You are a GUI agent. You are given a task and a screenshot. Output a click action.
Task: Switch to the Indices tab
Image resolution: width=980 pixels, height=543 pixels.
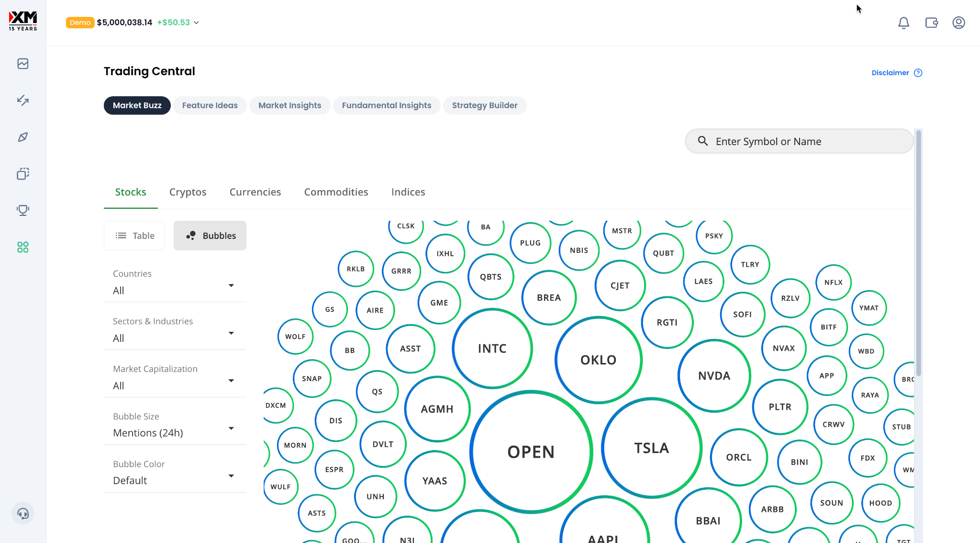pyautogui.click(x=408, y=192)
